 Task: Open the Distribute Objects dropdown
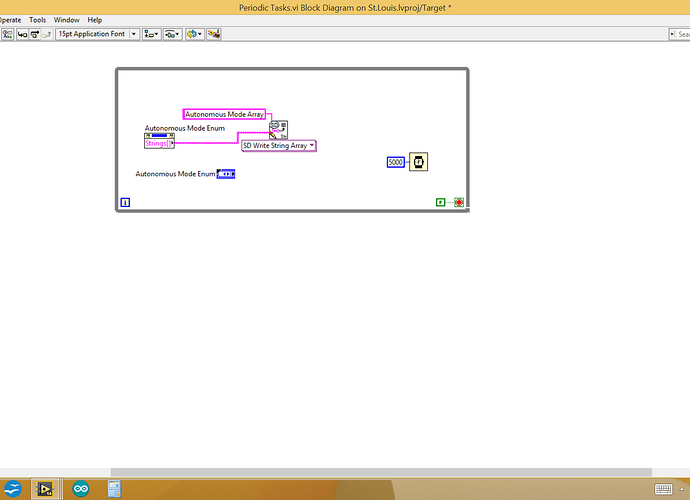[x=172, y=34]
